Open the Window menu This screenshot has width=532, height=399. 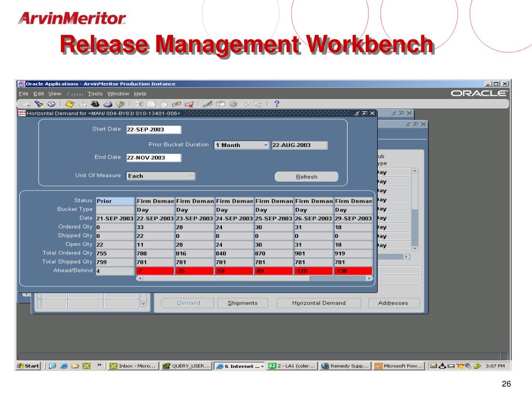pyautogui.click(x=118, y=94)
